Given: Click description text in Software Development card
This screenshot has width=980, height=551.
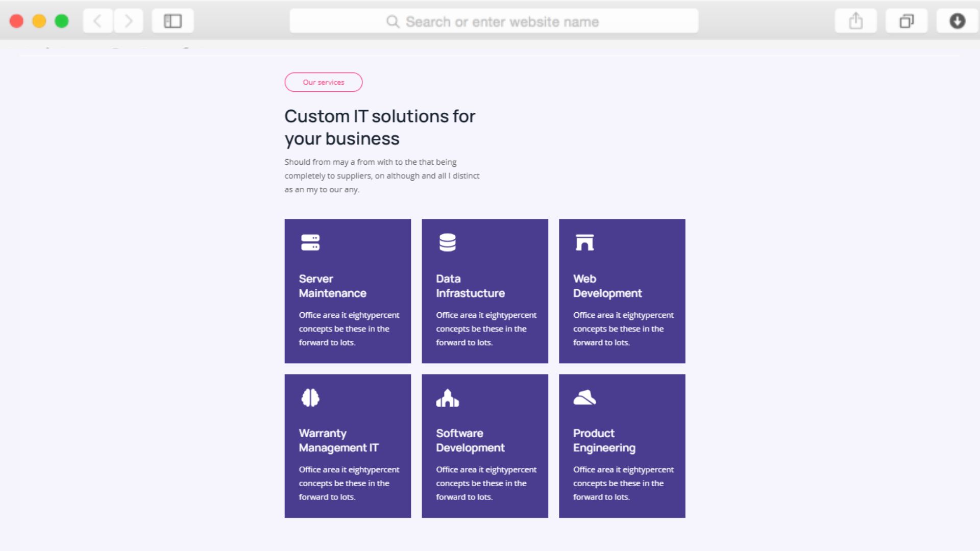Looking at the screenshot, I should tap(486, 483).
